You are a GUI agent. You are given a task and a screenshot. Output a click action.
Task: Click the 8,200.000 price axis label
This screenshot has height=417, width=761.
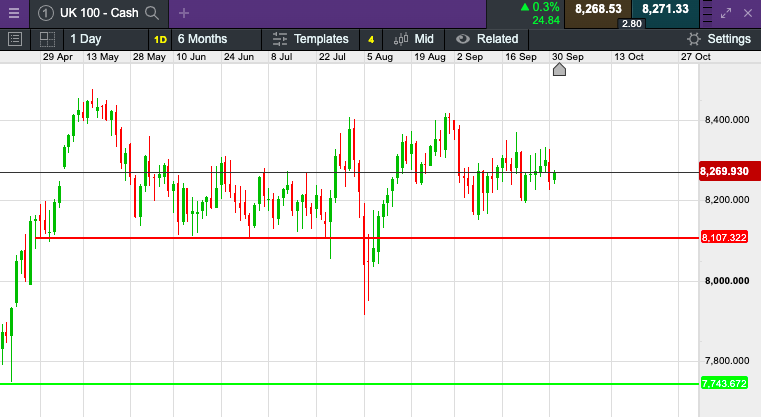727,200
